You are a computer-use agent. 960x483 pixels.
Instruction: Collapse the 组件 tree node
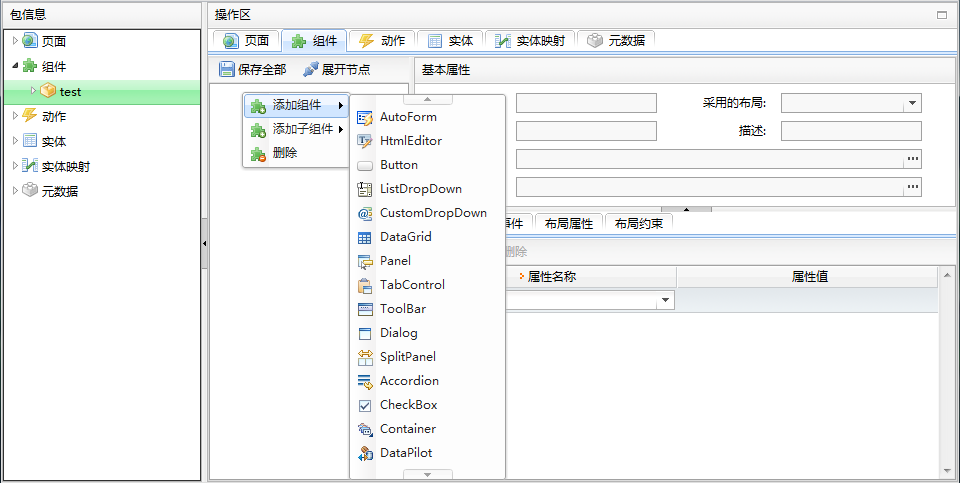click(15, 66)
